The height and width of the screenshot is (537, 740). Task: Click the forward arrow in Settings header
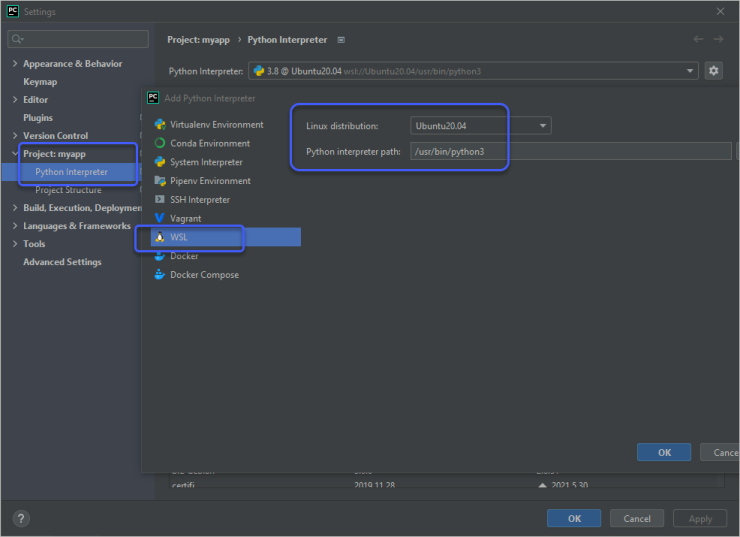[718, 40]
